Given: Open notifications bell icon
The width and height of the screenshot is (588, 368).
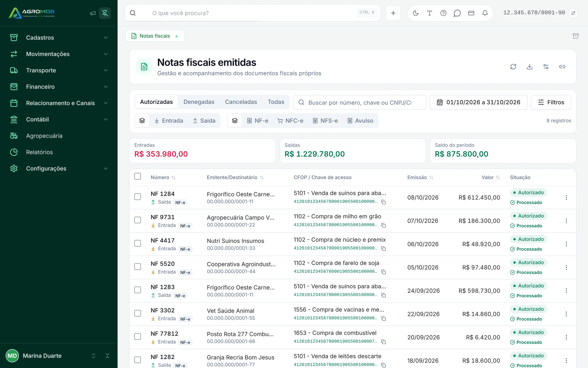Looking at the screenshot, I should click(x=485, y=13).
